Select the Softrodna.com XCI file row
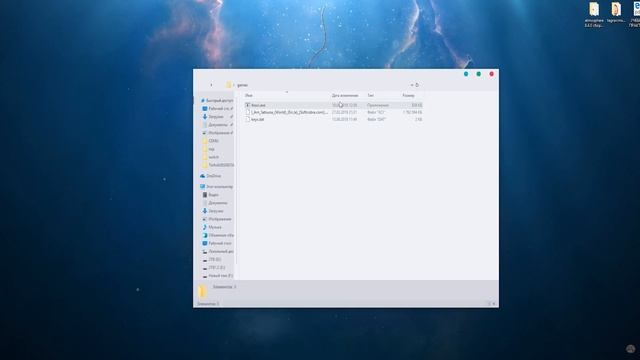This screenshot has width=640, height=360. (x=333, y=112)
